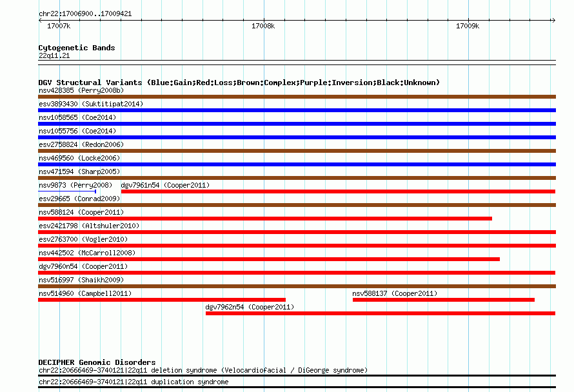Click the black bar under 22q11 duplication syndrome

point(297,387)
